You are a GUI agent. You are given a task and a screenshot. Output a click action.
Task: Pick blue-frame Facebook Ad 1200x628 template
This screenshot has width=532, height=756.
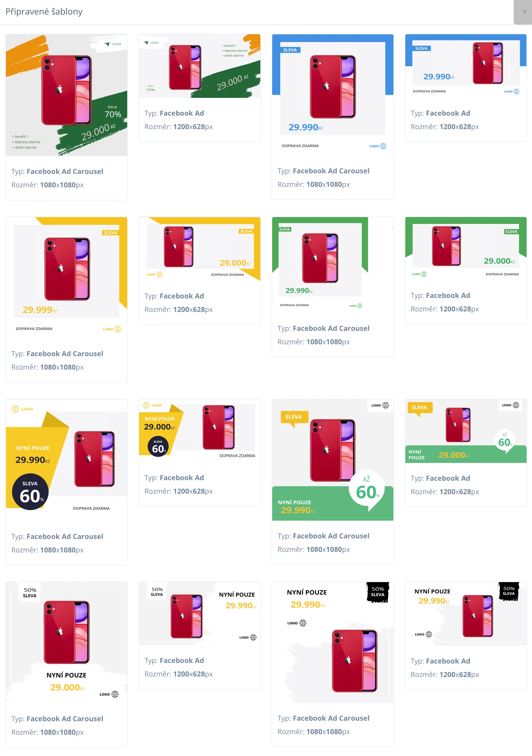(466, 66)
